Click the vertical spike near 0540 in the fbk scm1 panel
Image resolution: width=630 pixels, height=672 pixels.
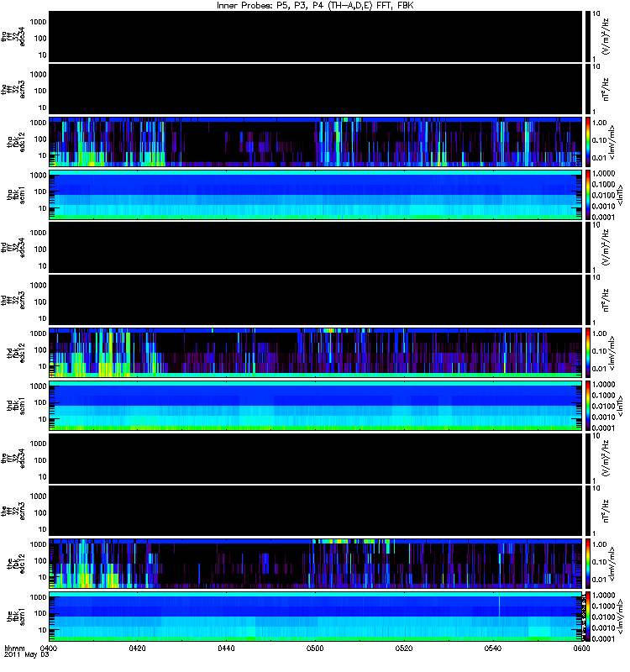tap(499, 605)
